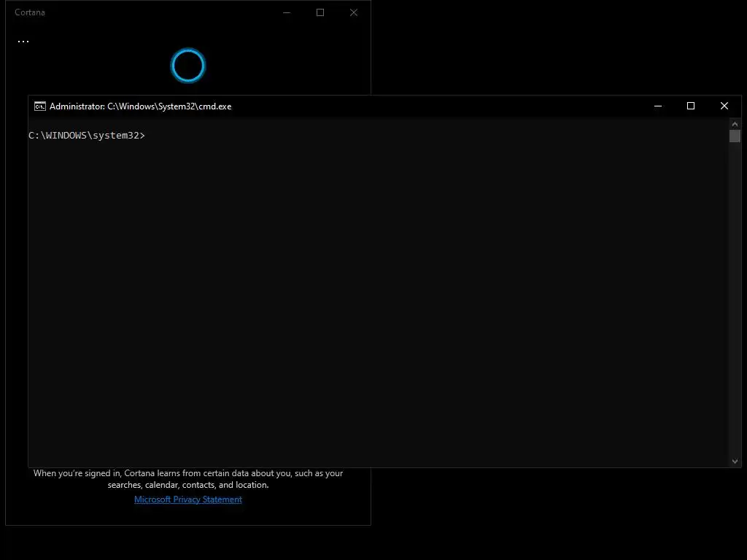Open the Microsoft Privacy Statement link

click(188, 499)
